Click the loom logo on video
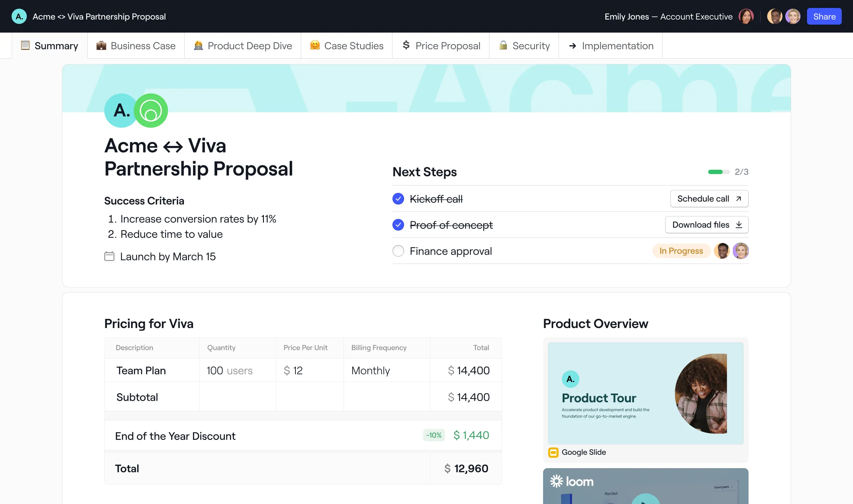The width and height of the screenshot is (853, 504). click(x=572, y=482)
